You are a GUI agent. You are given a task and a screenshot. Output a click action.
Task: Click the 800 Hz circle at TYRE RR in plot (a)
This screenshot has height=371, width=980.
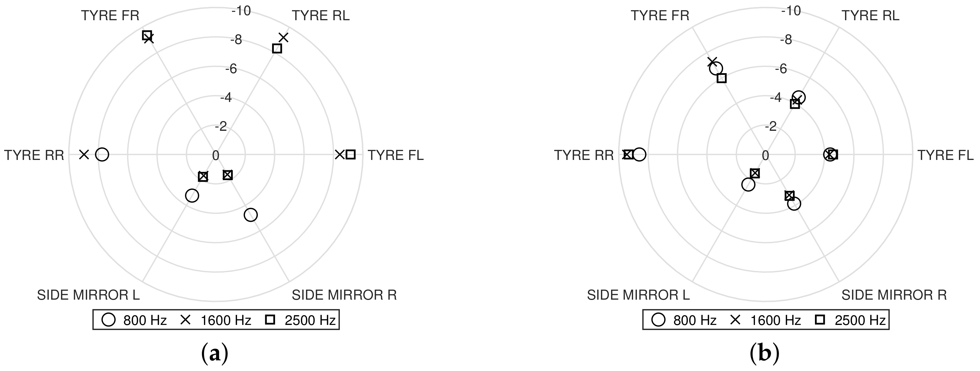click(x=102, y=155)
